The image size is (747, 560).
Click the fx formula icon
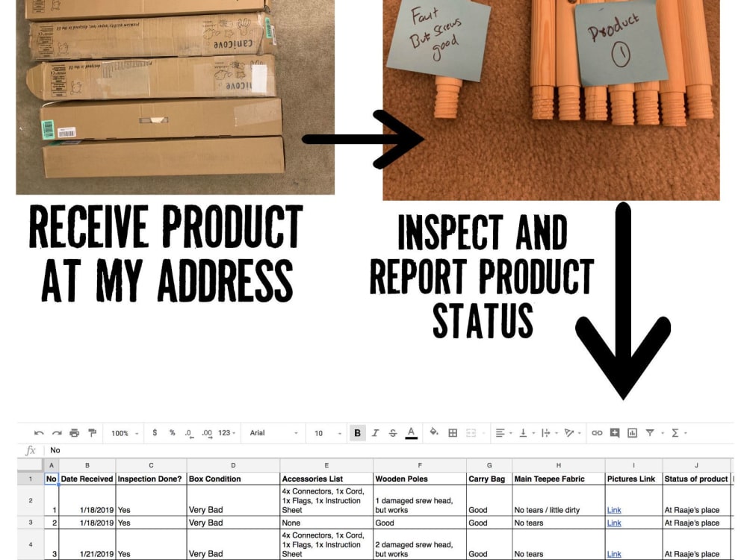30,450
